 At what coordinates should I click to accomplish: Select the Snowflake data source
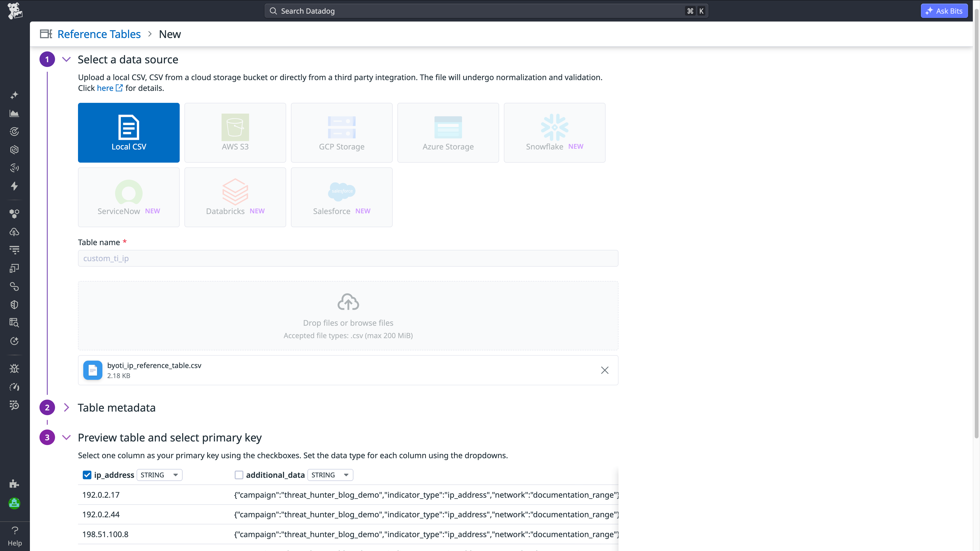555,133
